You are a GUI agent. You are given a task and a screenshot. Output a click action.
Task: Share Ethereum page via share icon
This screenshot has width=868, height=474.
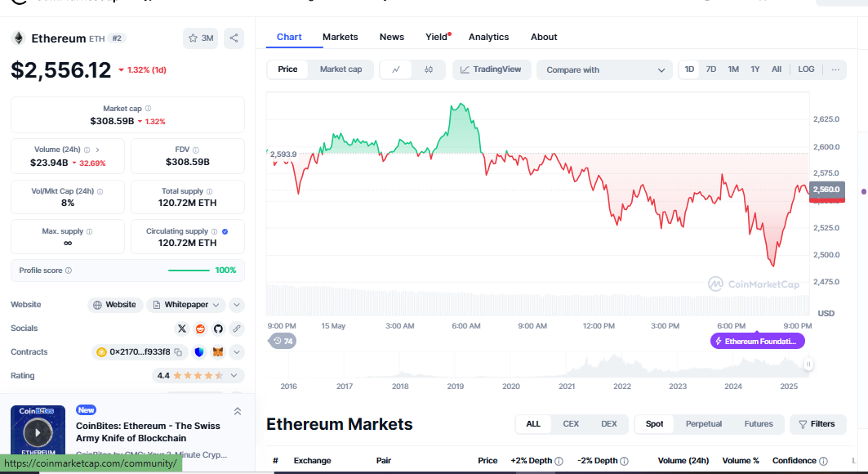tap(234, 38)
